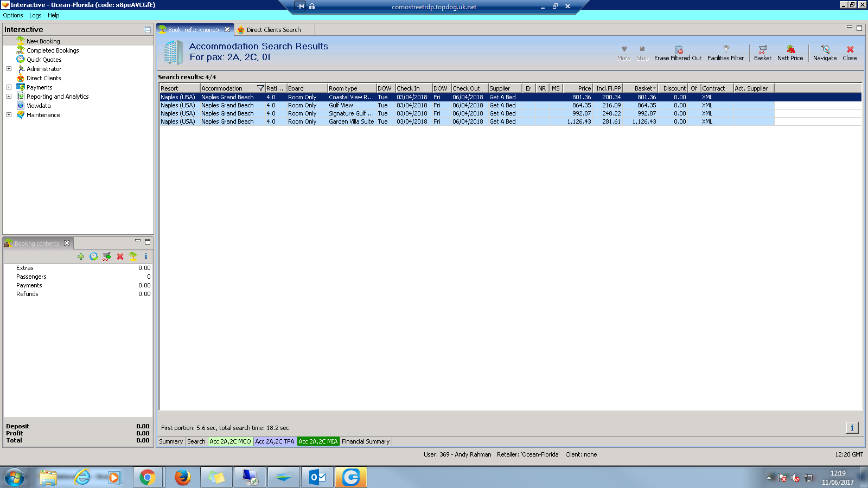Select New Booking in the tree
Viewport: 868px width, 488px height.
coord(43,41)
